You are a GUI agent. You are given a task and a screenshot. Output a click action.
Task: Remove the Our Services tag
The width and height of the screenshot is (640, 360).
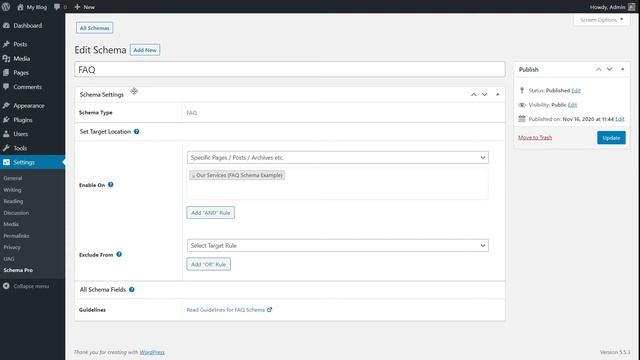coord(193,176)
